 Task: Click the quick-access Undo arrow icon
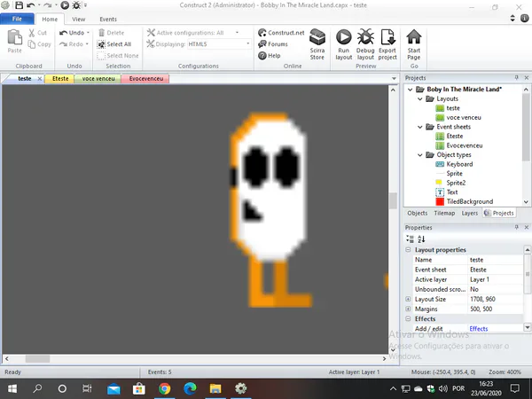(x=30, y=5)
